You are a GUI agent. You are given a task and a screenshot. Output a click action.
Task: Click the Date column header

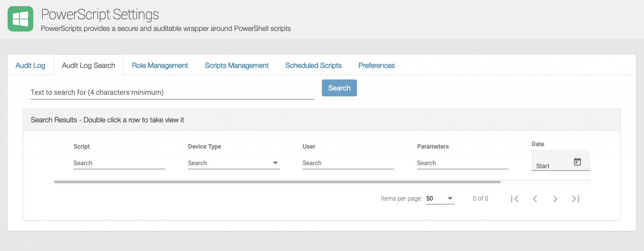click(538, 144)
